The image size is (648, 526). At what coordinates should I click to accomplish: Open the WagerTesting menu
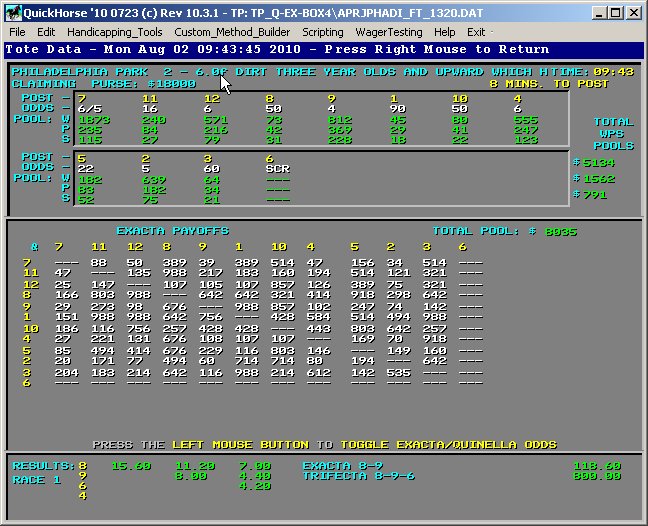coord(389,32)
